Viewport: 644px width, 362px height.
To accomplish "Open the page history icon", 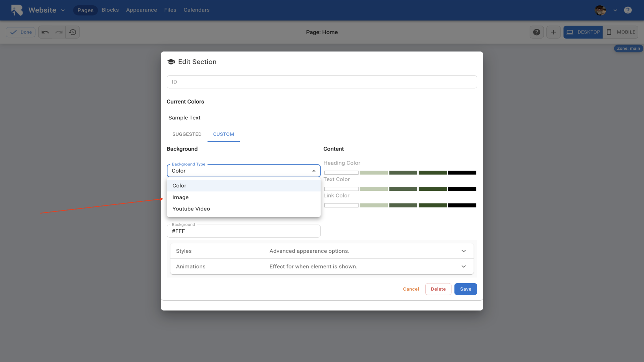I will pyautogui.click(x=72, y=32).
